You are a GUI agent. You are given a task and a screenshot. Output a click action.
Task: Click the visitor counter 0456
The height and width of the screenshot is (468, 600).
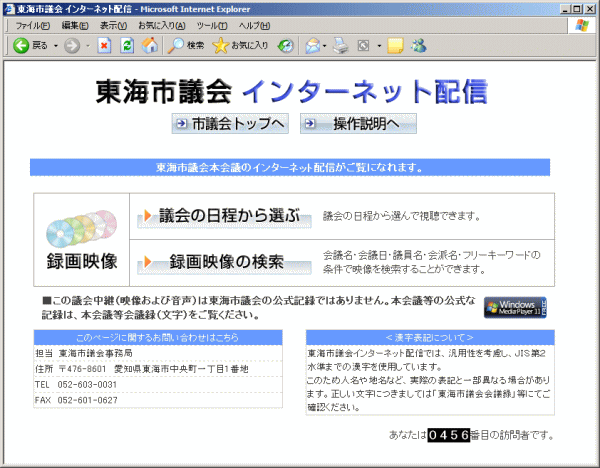(448, 435)
